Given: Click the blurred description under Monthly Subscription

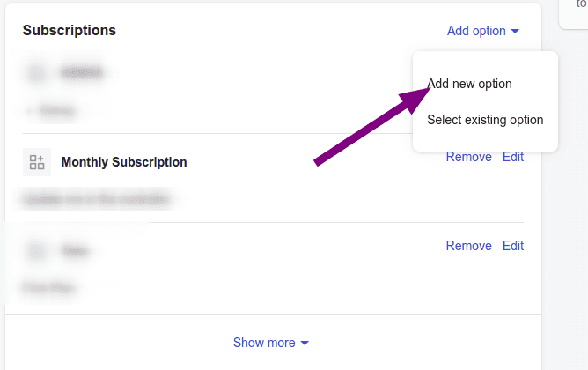Looking at the screenshot, I should pos(97,199).
